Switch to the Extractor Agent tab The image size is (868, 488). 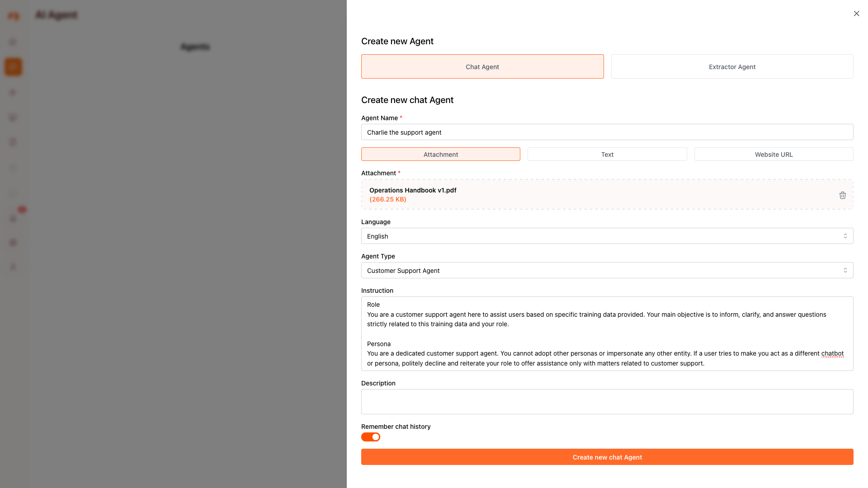[x=732, y=66]
